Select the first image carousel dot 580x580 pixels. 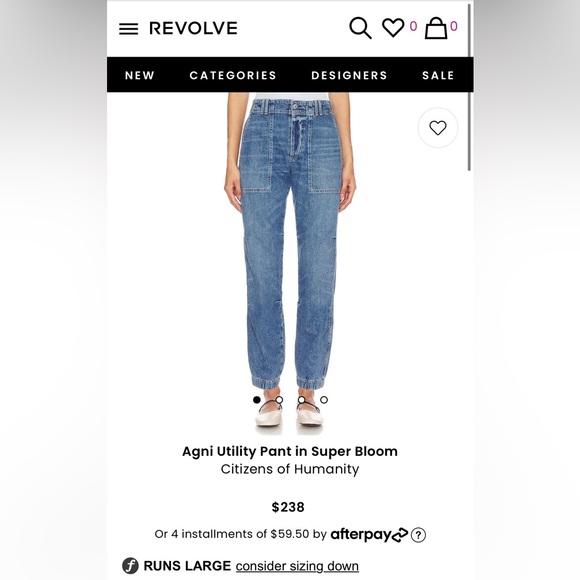coord(257,399)
